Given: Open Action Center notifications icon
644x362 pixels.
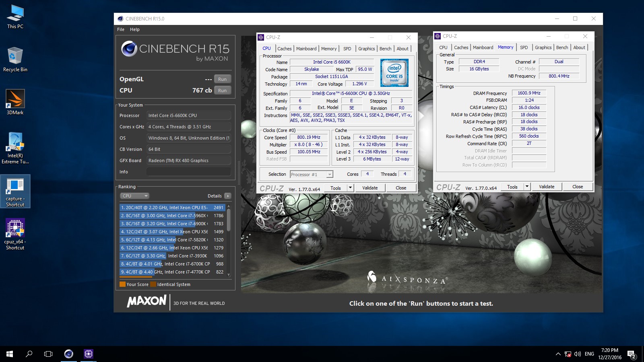Looking at the screenshot, I should (x=632, y=354).
